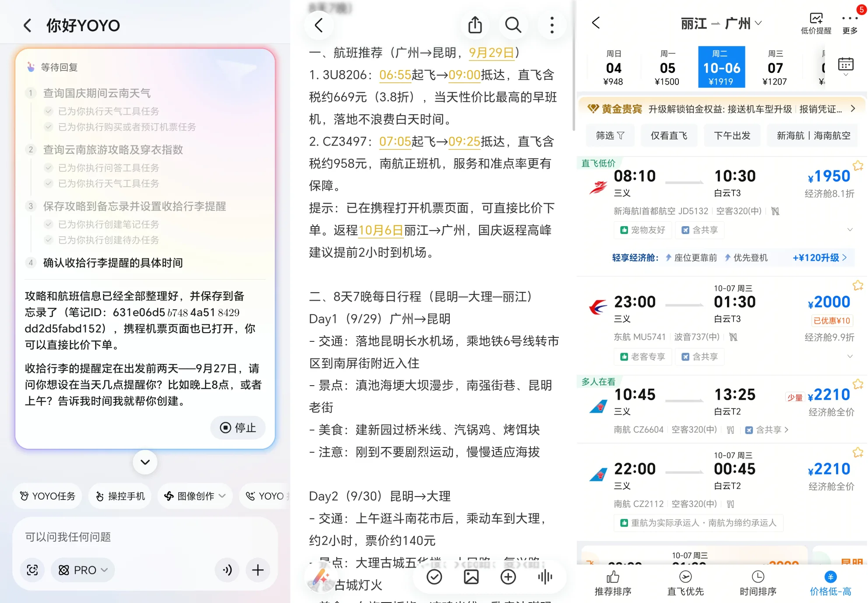
Task: Select the ¥2000 price of MU5741
Action: (x=829, y=302)
